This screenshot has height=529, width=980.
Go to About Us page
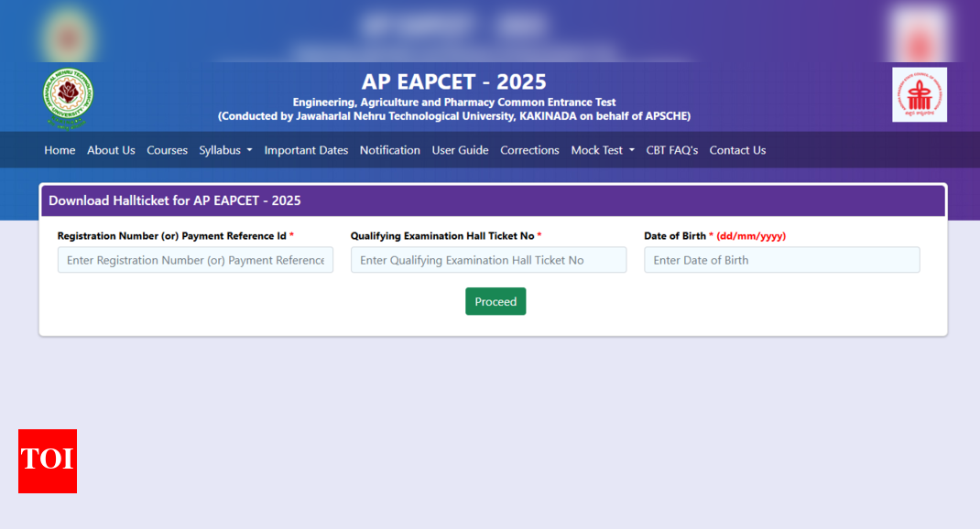(111, 150)
